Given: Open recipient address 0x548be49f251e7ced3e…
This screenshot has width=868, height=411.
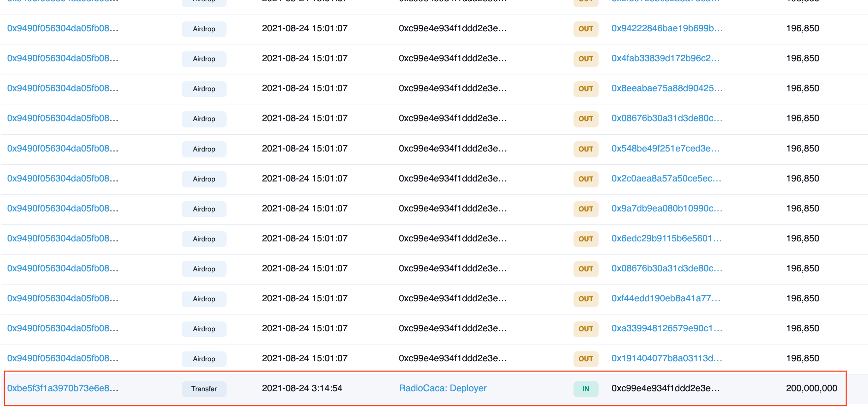Looking at the screenshot, I should (x=665, y=149).
